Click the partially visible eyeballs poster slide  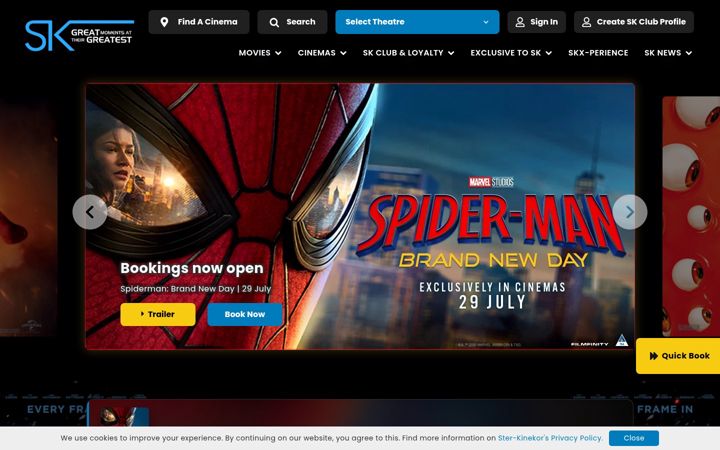pyautogui.click(x=691, y=216)
